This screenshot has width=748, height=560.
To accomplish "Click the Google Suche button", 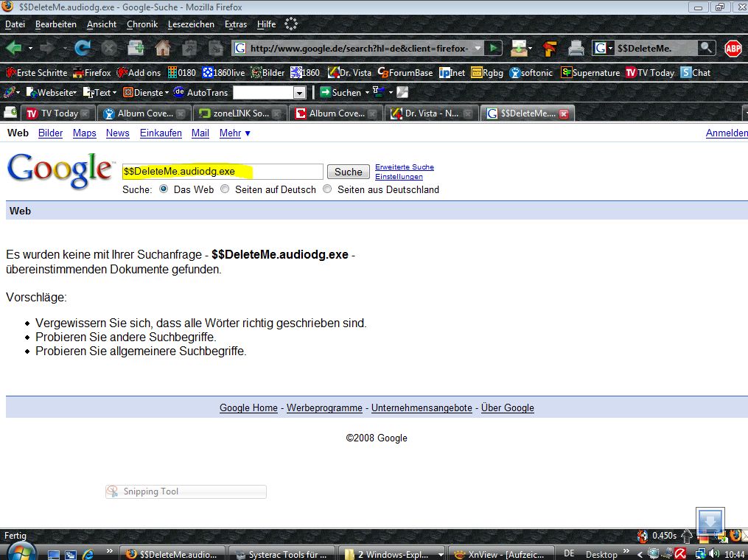I will coord(349,172).
